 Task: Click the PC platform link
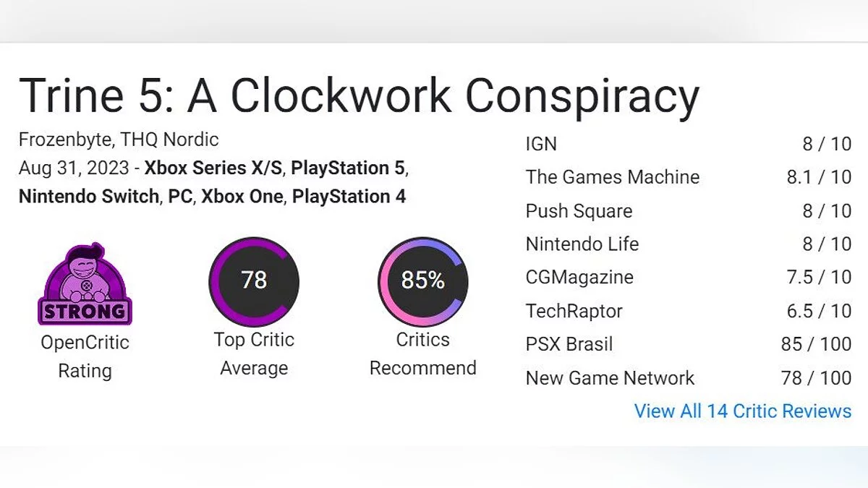179,197
